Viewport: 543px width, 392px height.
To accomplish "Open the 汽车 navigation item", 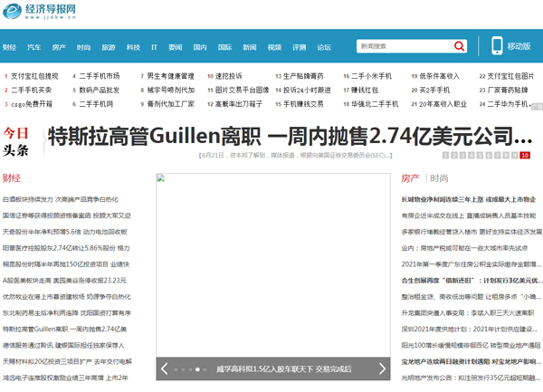I will pyautogui.click(x=34, y=47).
